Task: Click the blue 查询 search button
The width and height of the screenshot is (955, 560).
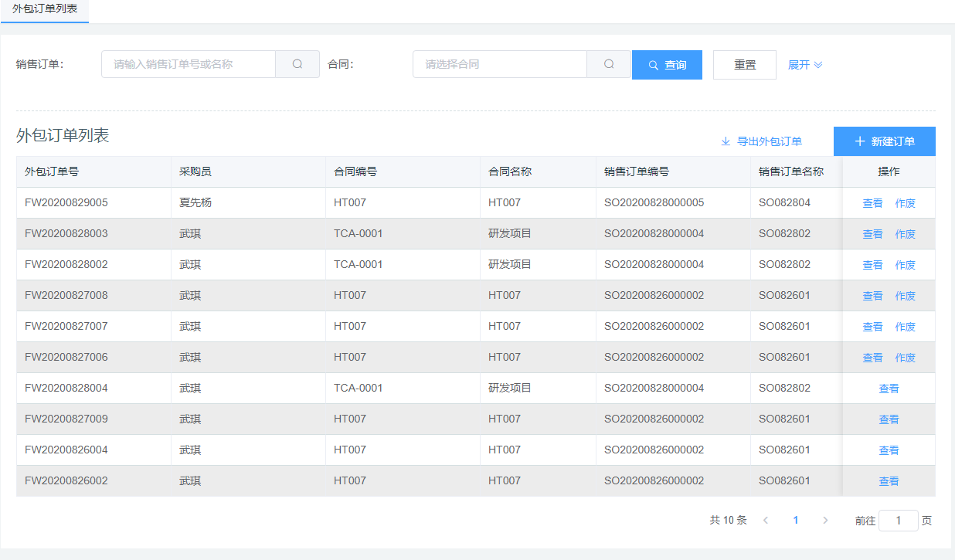Action: pyautogui.click(x=667, y=65)
